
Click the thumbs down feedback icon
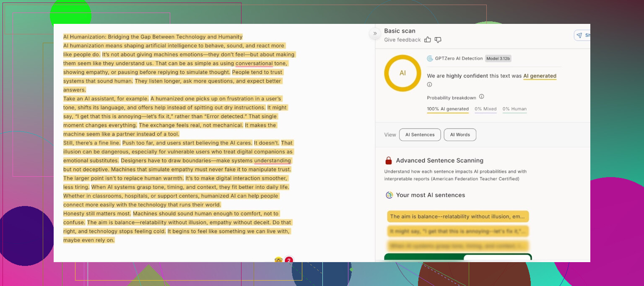point(438,40)
